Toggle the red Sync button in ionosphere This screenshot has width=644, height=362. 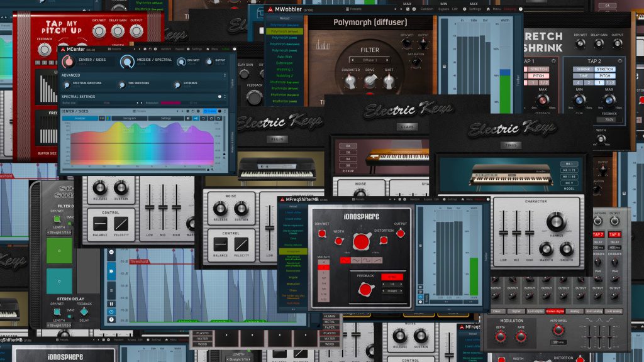[x=392, y=277]
